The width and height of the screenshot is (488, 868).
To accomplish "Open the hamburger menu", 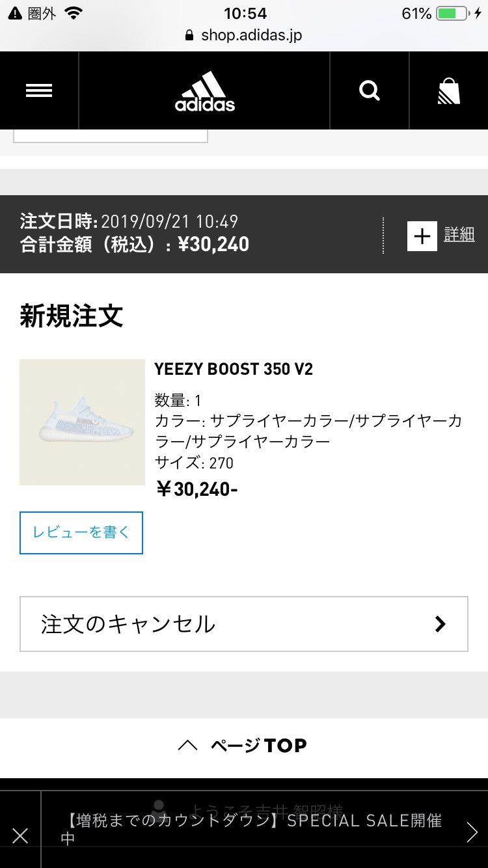I will pos(39,91).
